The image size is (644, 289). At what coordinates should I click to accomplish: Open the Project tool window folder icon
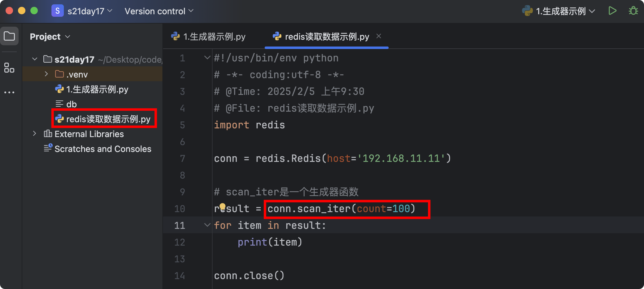(x=9, y=36)
